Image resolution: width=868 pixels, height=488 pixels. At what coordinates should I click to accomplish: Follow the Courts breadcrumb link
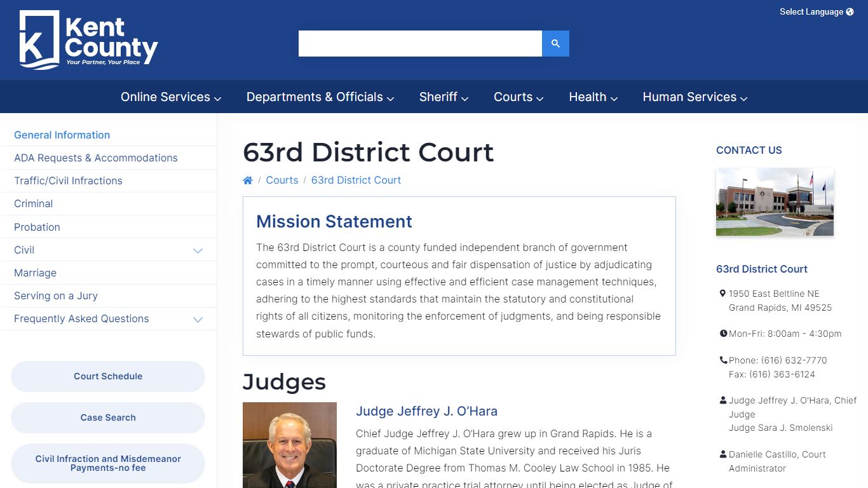[282, 180]
